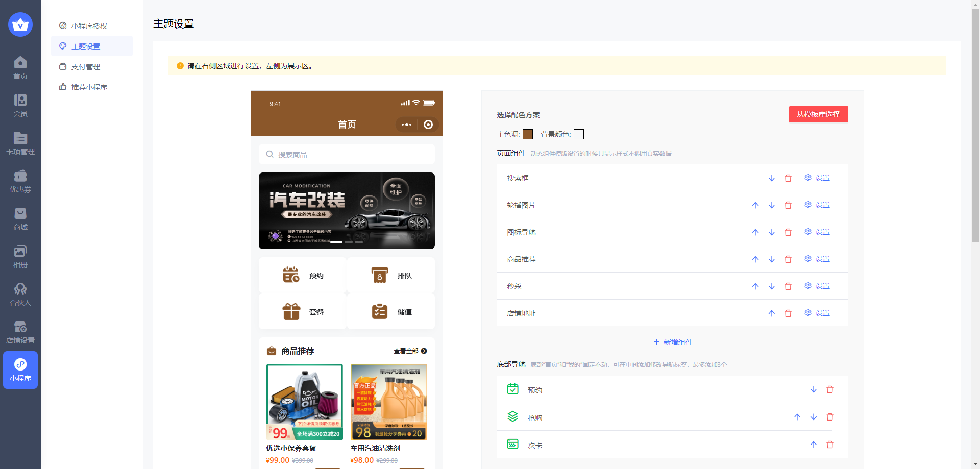
Task: Open 优惠券 section in sidebar
Action: [20, 181]
